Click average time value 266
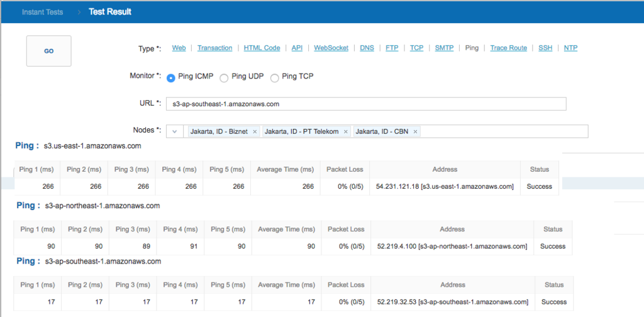Image resolution: width=644 pixels, height=317 pixels. pos(308,186)
